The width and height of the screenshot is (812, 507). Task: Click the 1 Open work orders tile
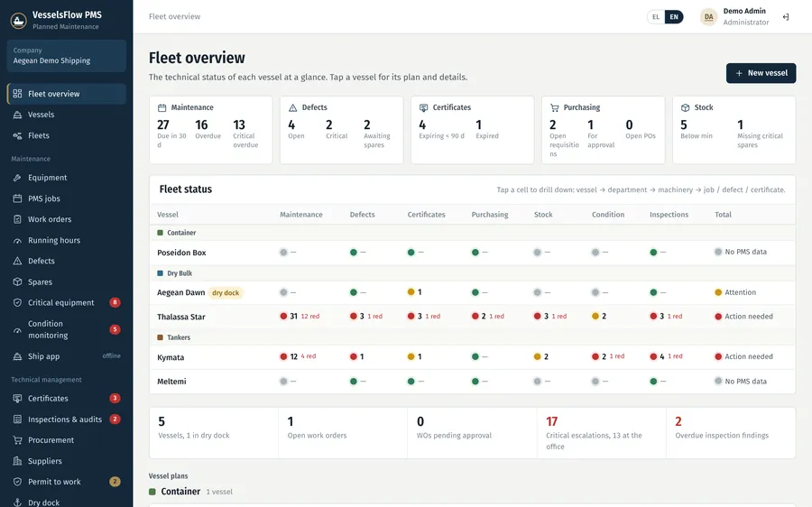343,433
